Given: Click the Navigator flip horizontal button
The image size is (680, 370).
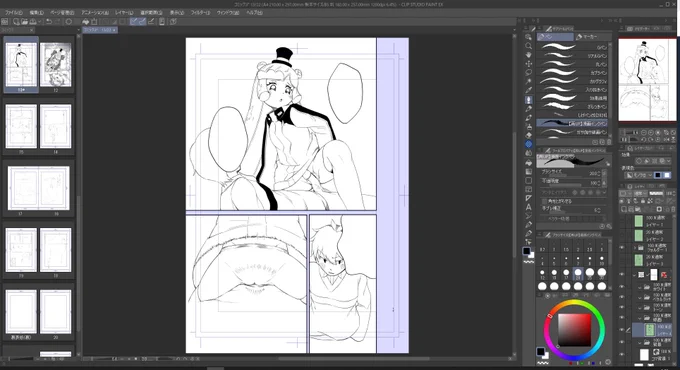Looking at the screenshot, I should tap(668, 140).
